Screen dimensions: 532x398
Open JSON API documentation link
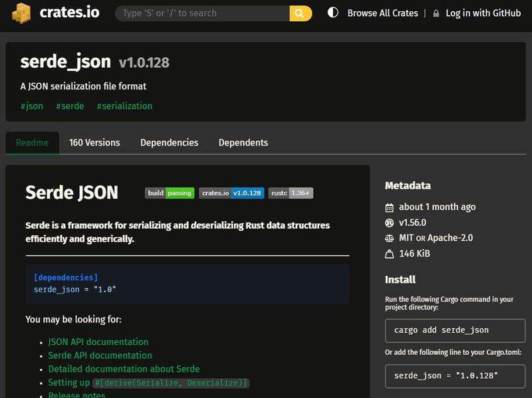[x=98, y=342]
